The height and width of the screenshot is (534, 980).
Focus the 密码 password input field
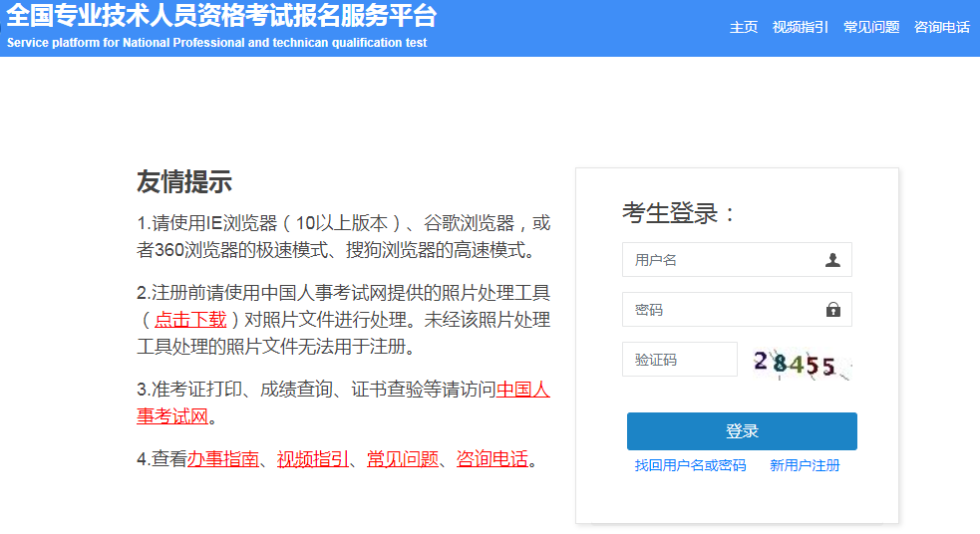tap(737, 310)
